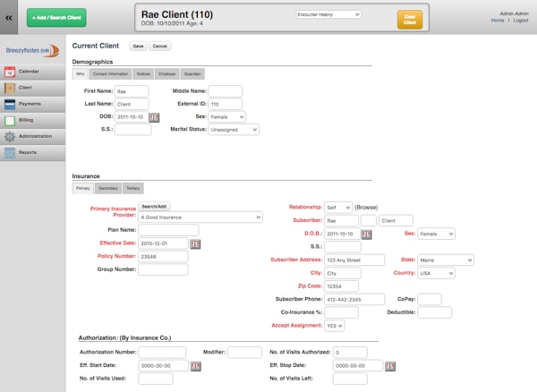Viewport: 537px width, 392px height.
Task: Open Accept Assignment YES dropdown
Action: click(x=334, y=326)
